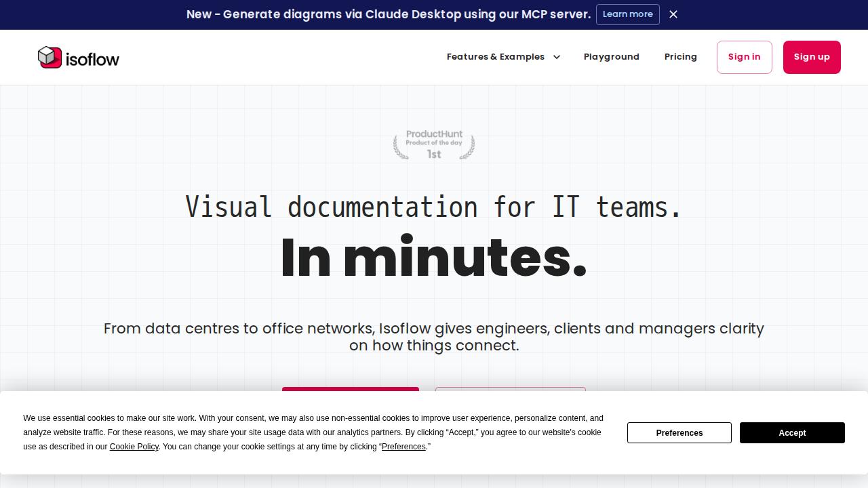Click the Sign up button
This screenshot has width=868, height=488.
point(812,57)
